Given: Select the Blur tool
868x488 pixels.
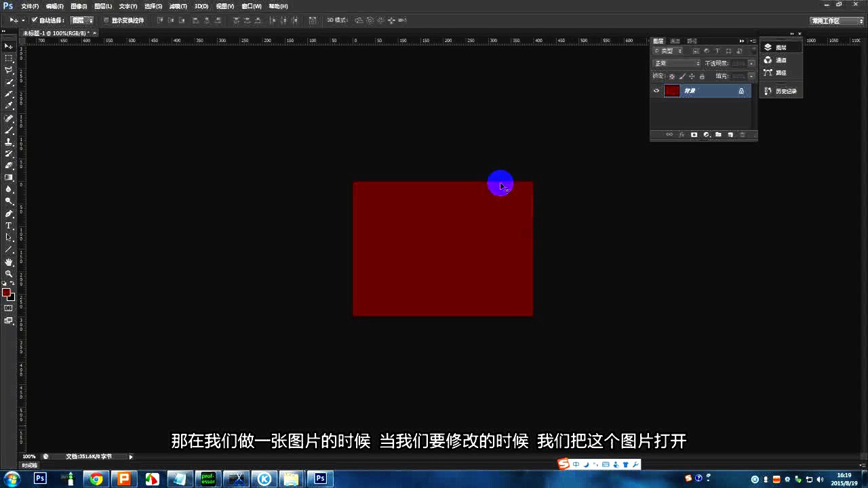Looking at the screenshot, I should click(9, 189).
